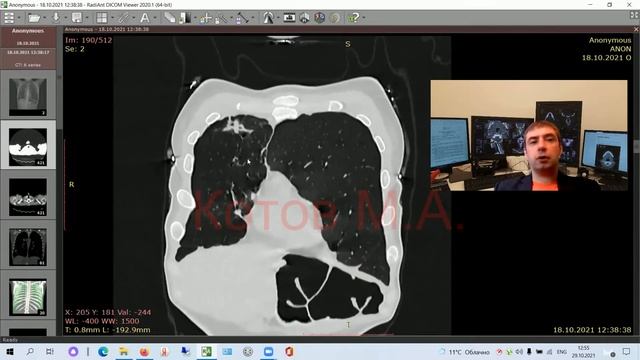Viewport: 640px width, 360px height.
Task: Expand the zoom tool dropdown arrow
Action: pos(231,18)
